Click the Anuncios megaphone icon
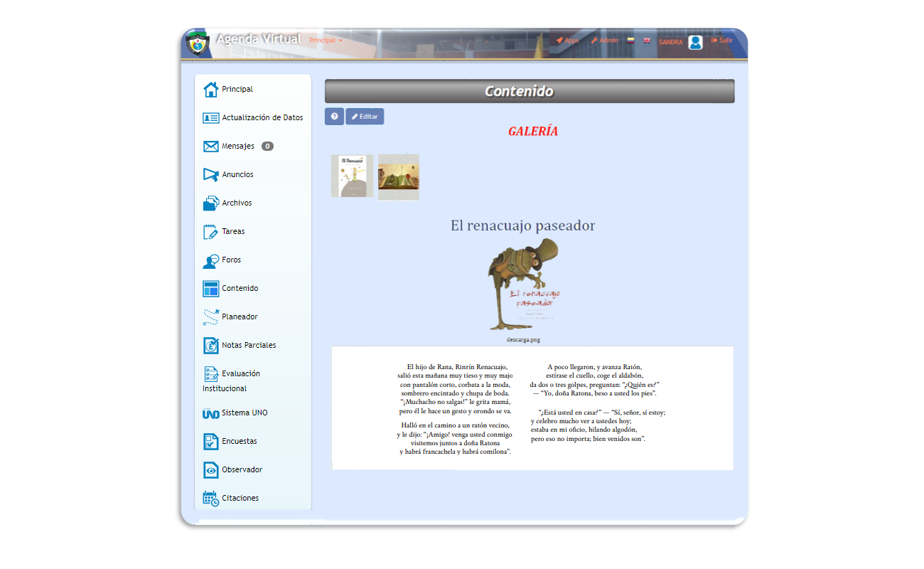The width and height of the screenshot is (924, 569). pyautogui.click(x=210, y=175)
